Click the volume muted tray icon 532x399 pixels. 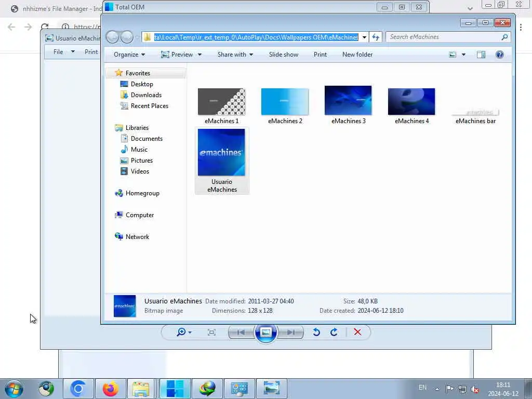475,389
